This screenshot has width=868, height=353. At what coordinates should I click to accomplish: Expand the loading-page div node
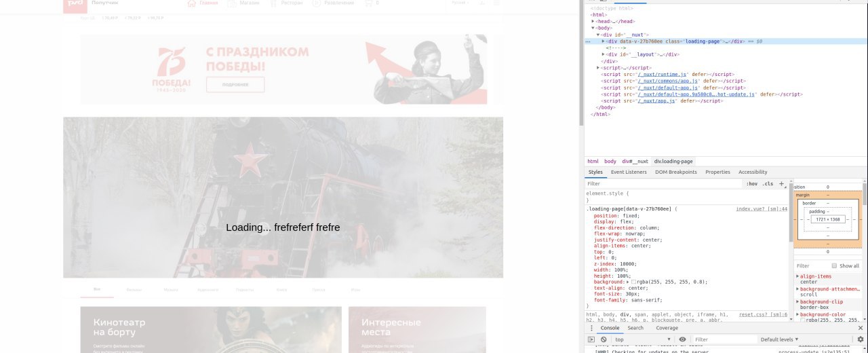[604, 41]
